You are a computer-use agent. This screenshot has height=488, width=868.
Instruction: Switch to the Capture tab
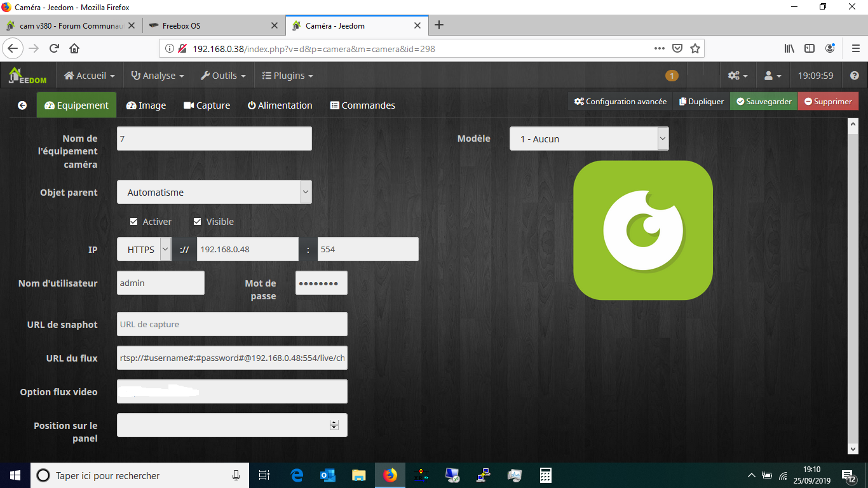click(207, 105)
